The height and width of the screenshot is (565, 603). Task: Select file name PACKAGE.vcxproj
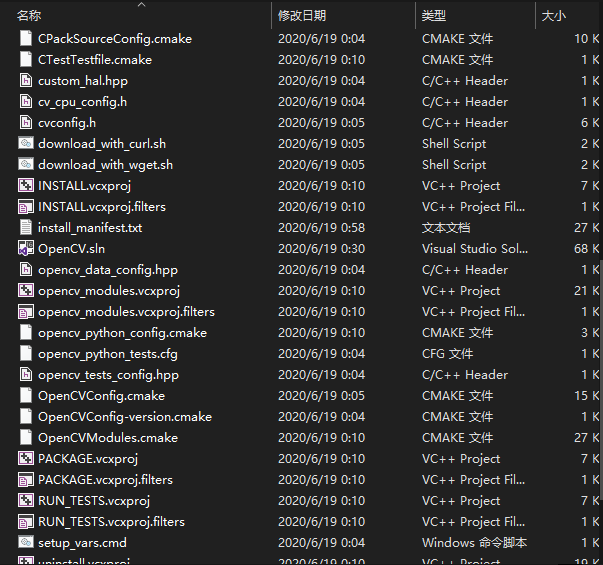tap(88, 459)
